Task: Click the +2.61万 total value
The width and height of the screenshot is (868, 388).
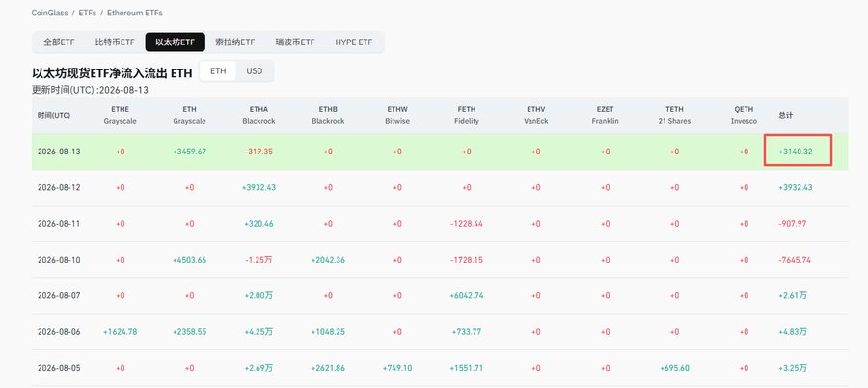Action: (x=792, y=295)
